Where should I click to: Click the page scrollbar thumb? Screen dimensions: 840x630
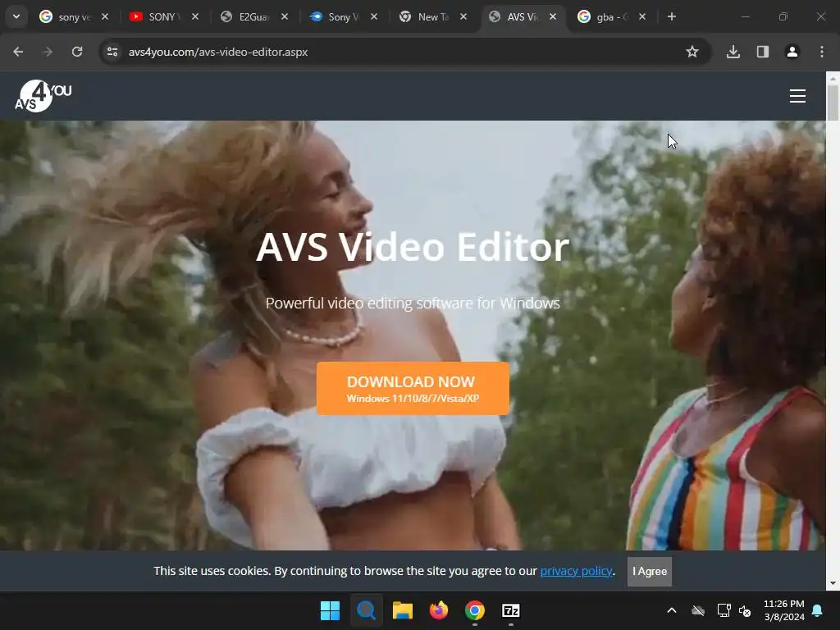(x=833, y=103)
